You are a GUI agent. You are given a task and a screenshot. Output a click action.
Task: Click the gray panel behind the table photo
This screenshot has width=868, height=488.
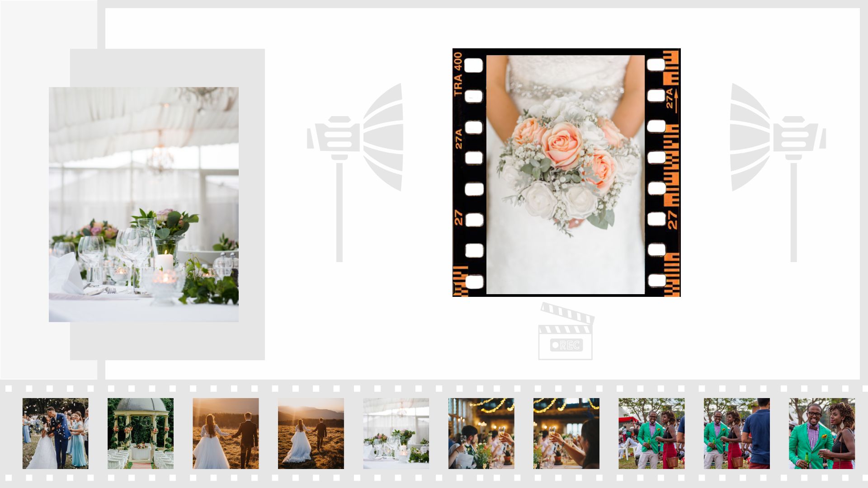(251, 204)
